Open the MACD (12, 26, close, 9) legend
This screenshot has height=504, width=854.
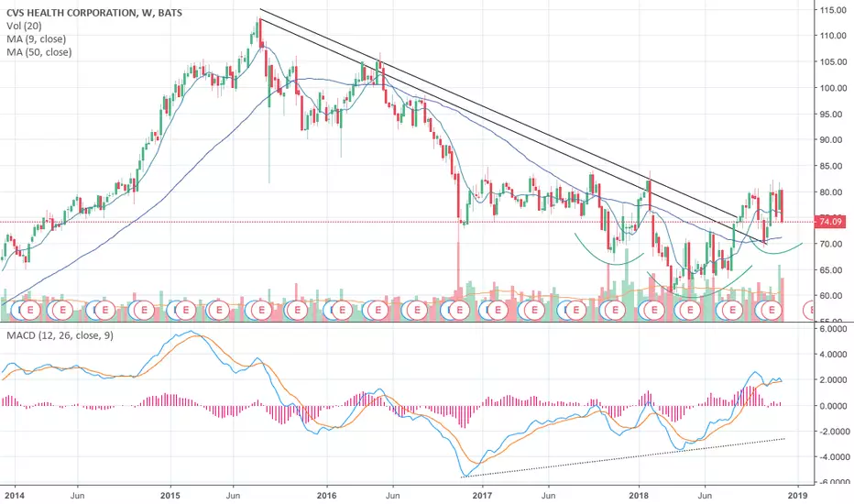click(x=60, y=335)
